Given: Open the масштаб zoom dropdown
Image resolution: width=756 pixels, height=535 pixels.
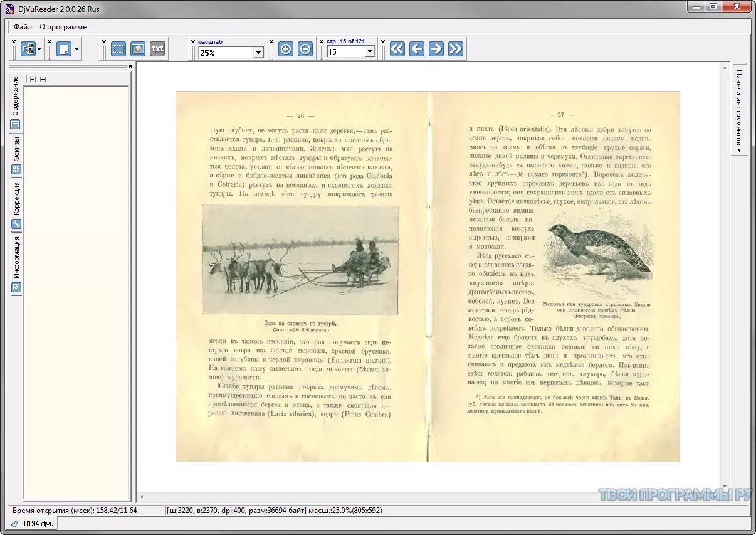Looking at the screenshot, I should click(258, 53).
